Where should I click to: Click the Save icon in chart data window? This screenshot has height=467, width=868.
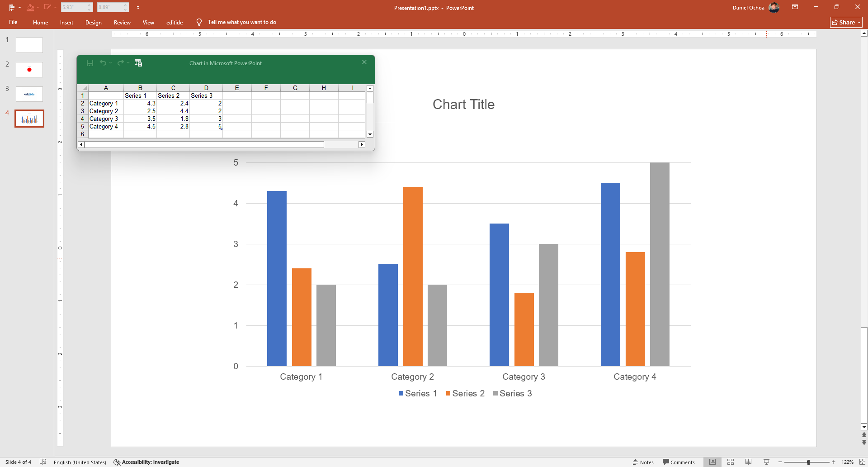pos(90,63)
